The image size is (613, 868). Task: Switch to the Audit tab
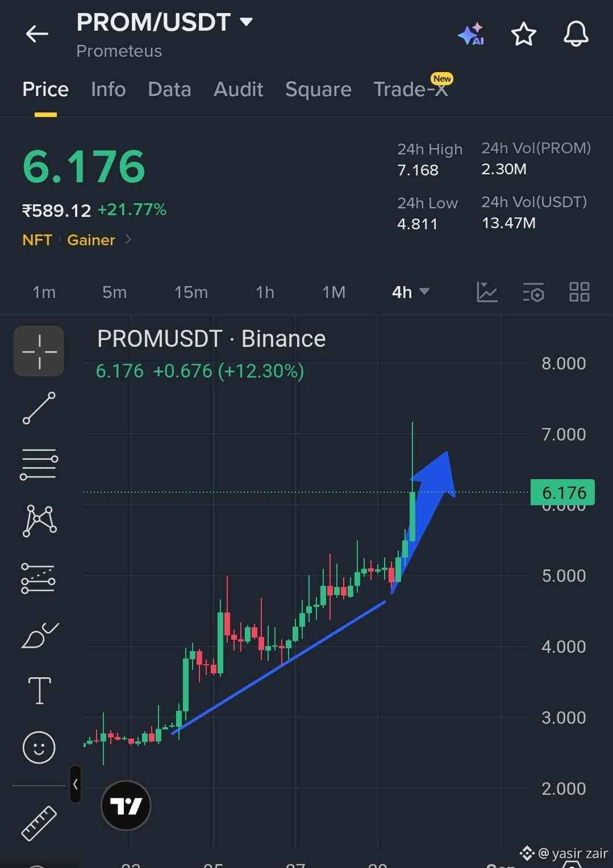pyautogui.click(x=238, y=89)
